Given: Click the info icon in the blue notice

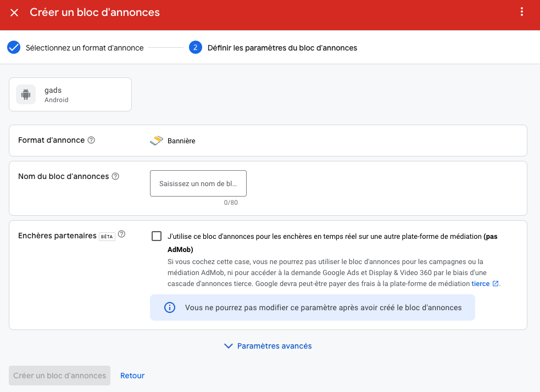Looking at the screenshot, I should tap(169, 307).
